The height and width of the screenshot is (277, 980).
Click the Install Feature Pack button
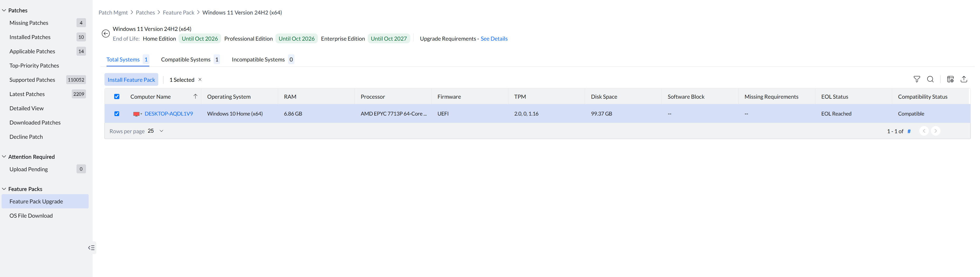click(x=131, y=79)
